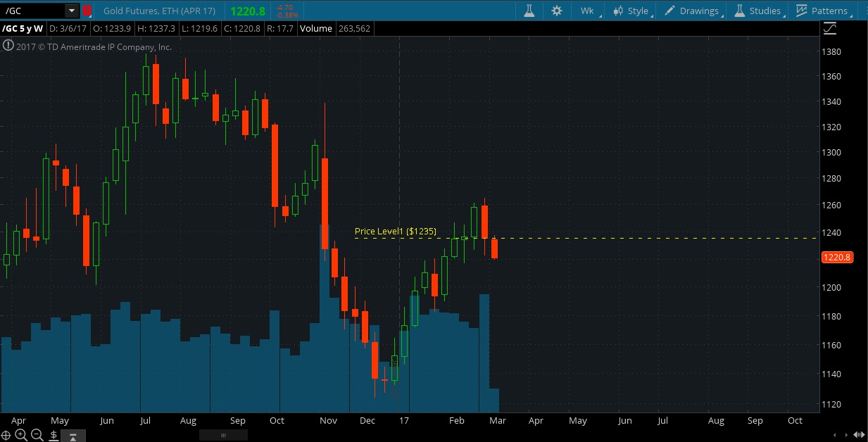The image size is (868, 442).
Task: Click the Volume label in header
Action: 315,29
